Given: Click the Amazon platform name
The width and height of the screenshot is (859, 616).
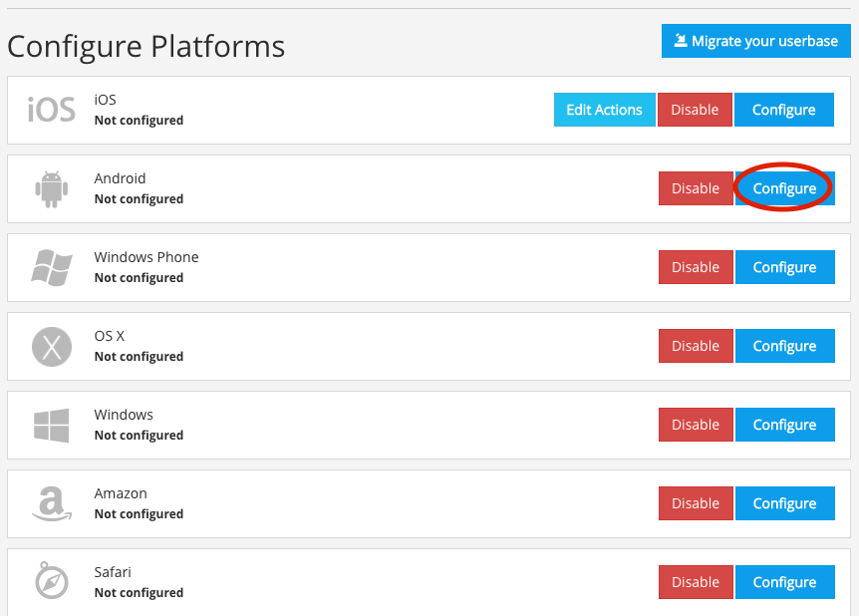Looking at the screenshot, I should point(121,493).
